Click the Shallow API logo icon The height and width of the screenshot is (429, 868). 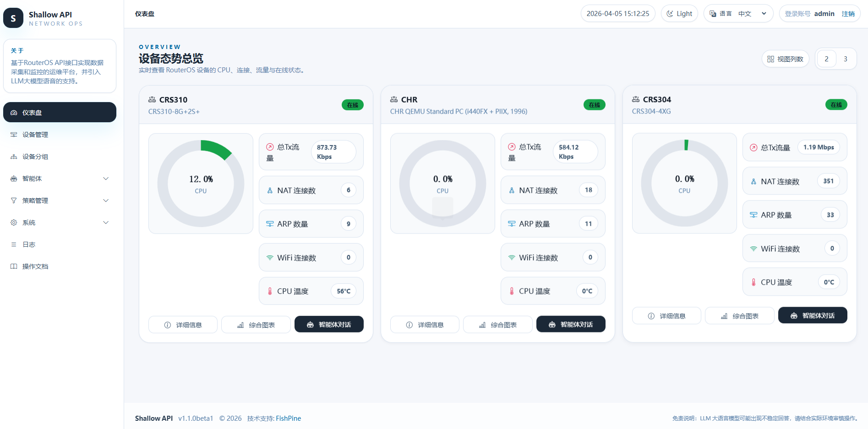[x=13, y=18]
